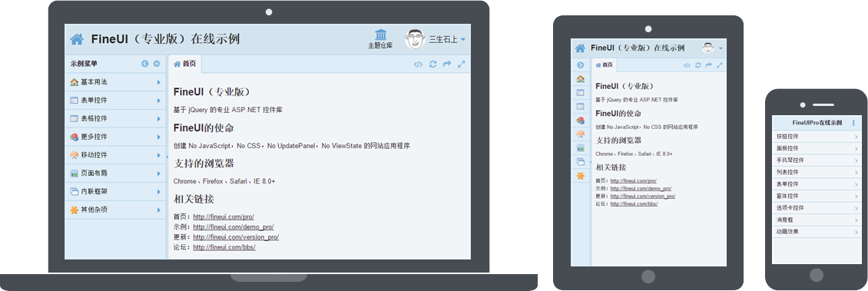Click the refresh icon in laptop tab bar
Screen dimensions: 868x291
(433, 64)
